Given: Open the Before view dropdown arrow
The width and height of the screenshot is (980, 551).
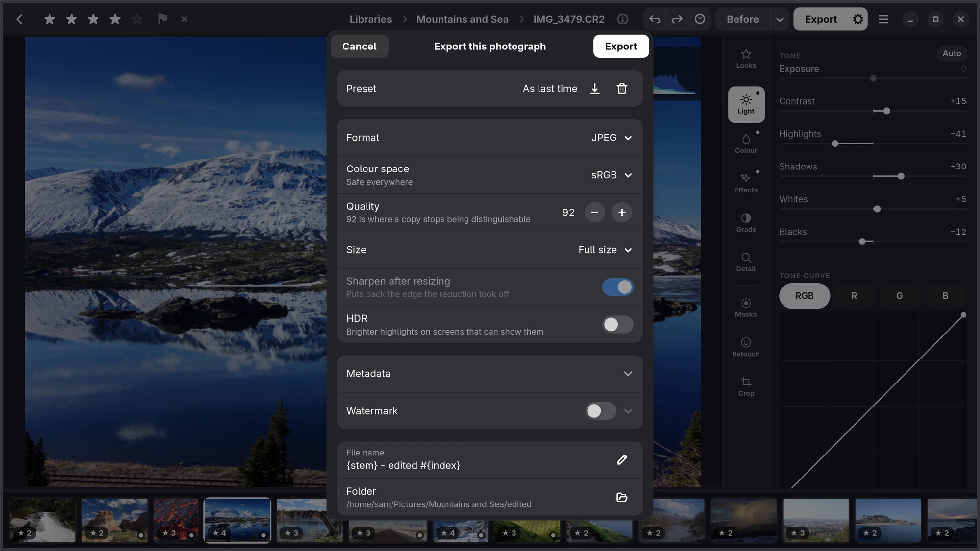Looking at the screenshot, I should 780,19.
